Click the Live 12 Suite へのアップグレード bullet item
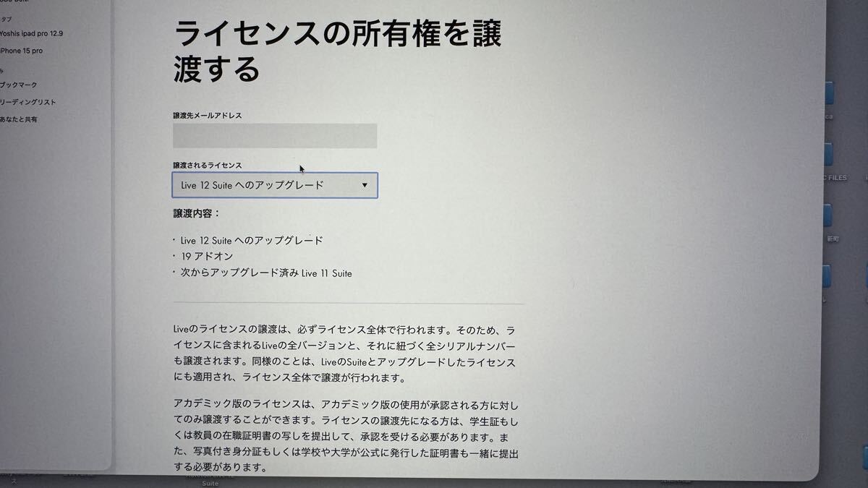 tap(252, 240)
